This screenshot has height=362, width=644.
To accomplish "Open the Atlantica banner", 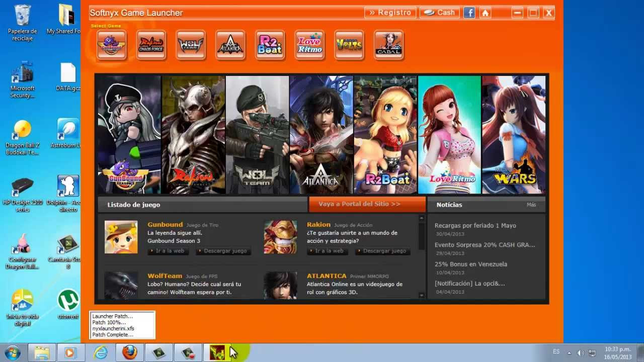I will [x=321, y=134].
